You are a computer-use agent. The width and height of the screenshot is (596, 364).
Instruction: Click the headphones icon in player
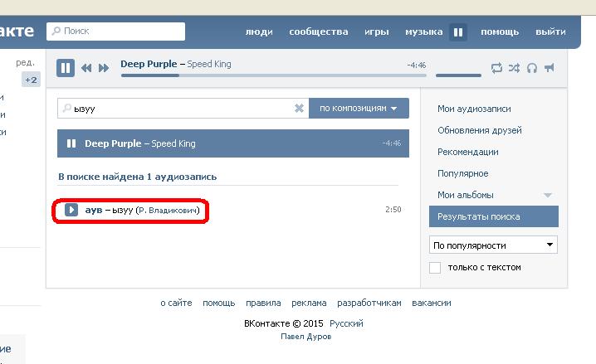click(x=531, y=68)
